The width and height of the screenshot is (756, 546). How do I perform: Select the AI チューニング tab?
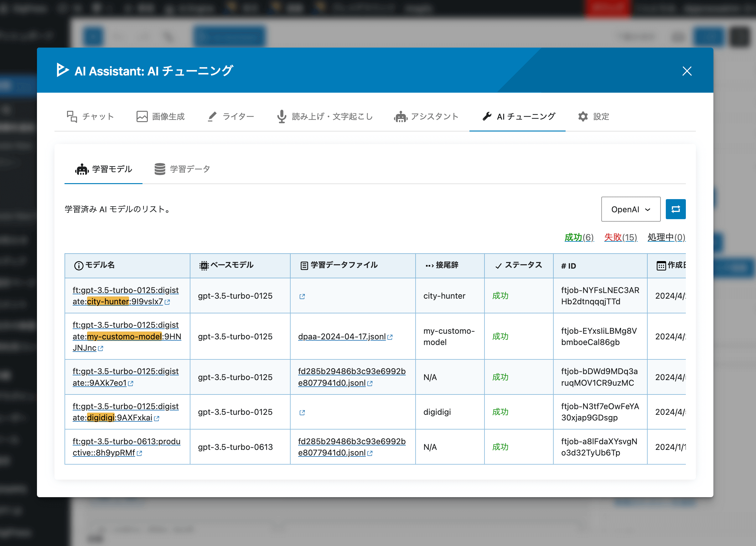click(517, 116)
